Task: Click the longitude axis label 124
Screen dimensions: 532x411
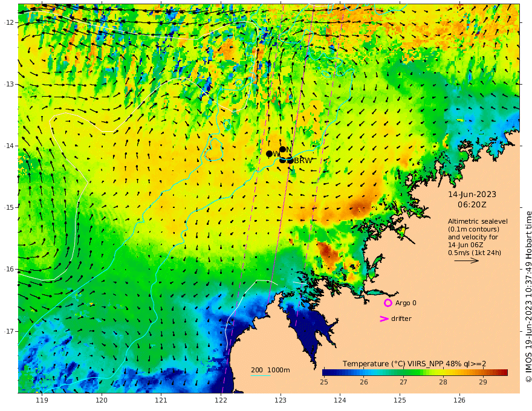Action: (x=340, y=400)
